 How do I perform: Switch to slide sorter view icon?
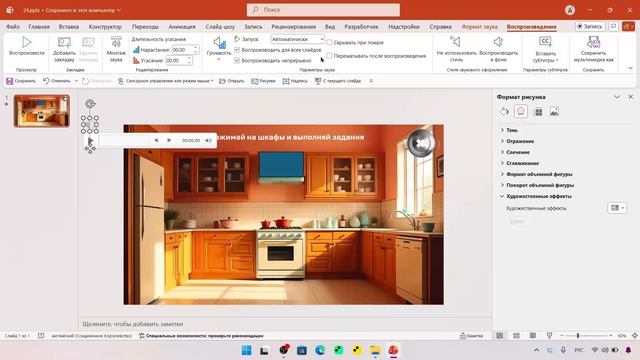(x=516, y=336)
